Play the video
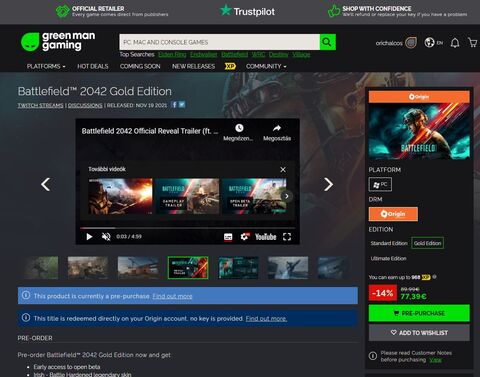 (89, 237)
